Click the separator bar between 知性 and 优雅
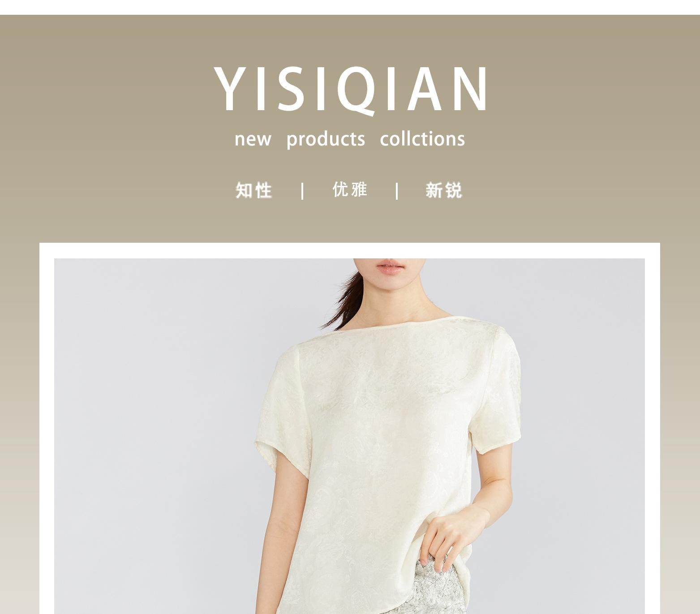This screenshot has width=700, height=614. (x=303, y=191)
